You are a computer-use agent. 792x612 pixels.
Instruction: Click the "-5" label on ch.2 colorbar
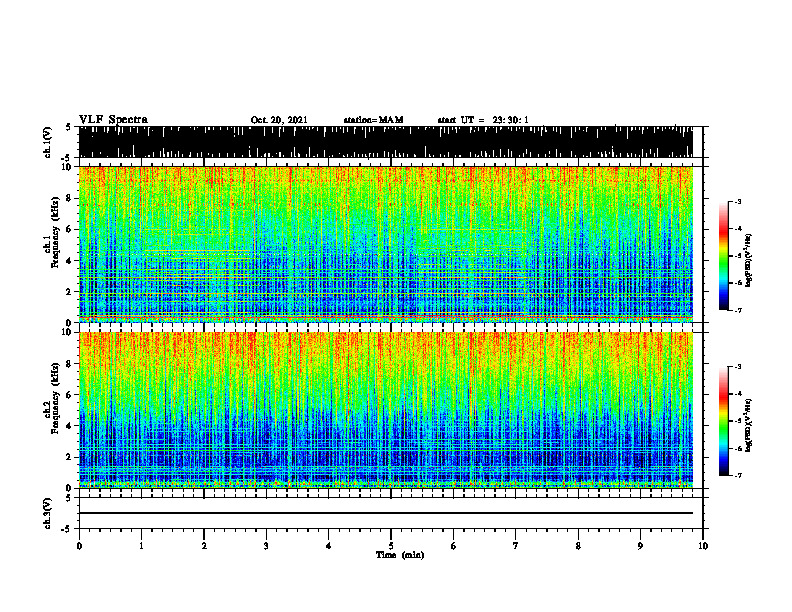738,421
